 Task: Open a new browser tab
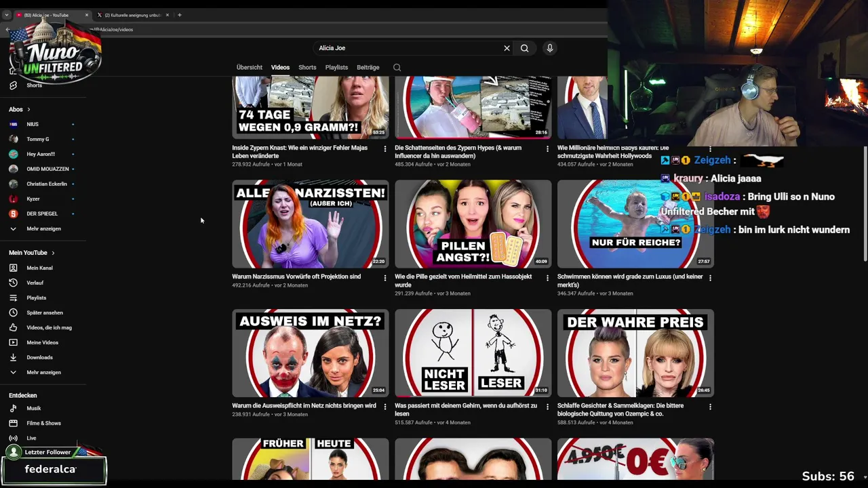pos(180,15)
